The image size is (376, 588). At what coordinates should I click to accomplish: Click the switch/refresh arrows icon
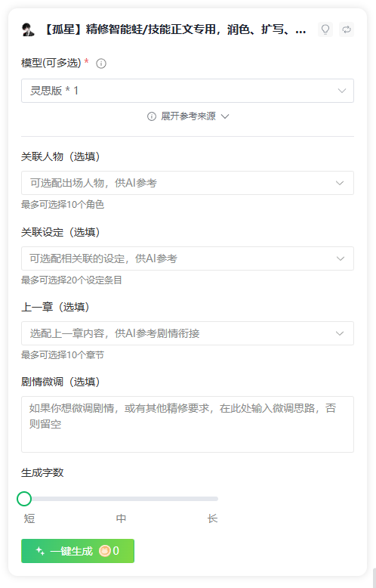[347, 29]
